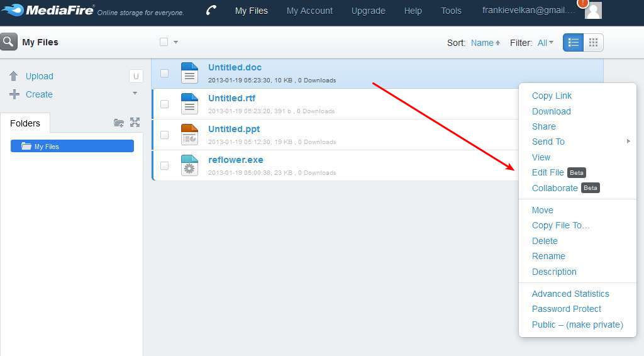Click the Beta badge next to Collaborate
This screenshot has width=644, height=356.
coord(590,188)
